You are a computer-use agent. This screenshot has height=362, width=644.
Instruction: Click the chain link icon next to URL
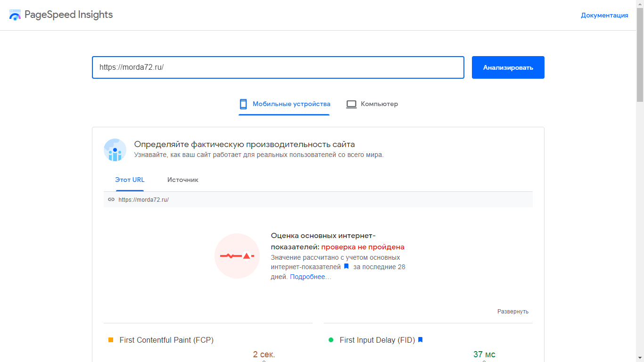click(x=111, y=199)
